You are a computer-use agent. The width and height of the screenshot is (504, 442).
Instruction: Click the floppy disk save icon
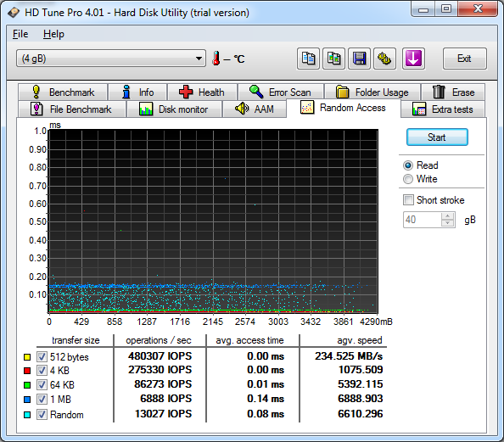click(360, 59)
